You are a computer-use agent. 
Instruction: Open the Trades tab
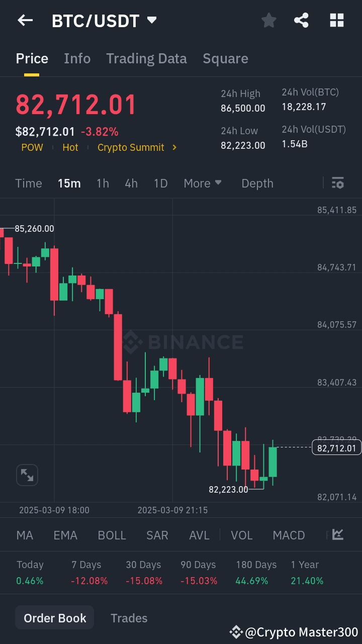[x=129, y=618]
